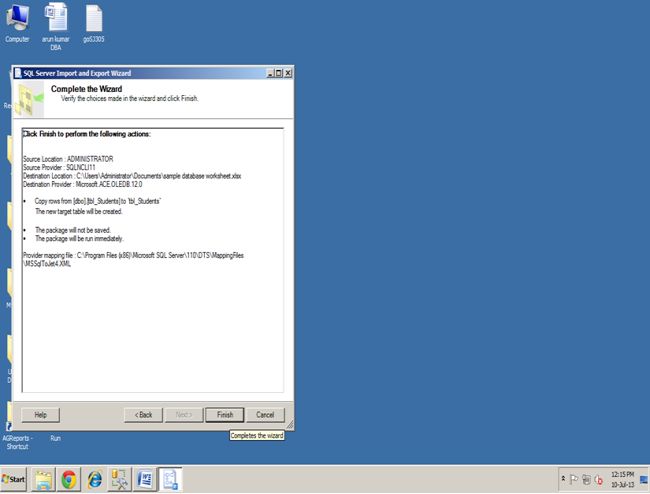Click the Start button on taskbar

(x=13, y=479)
